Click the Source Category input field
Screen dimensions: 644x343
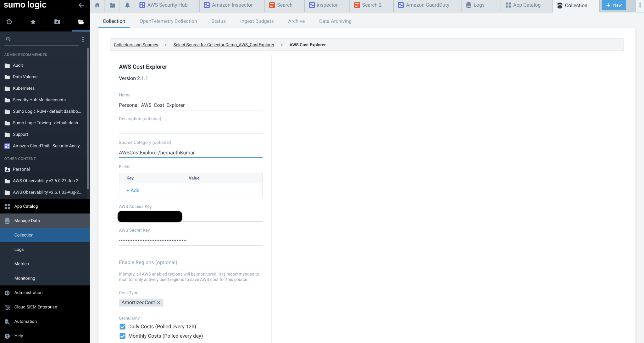[191, 153]
